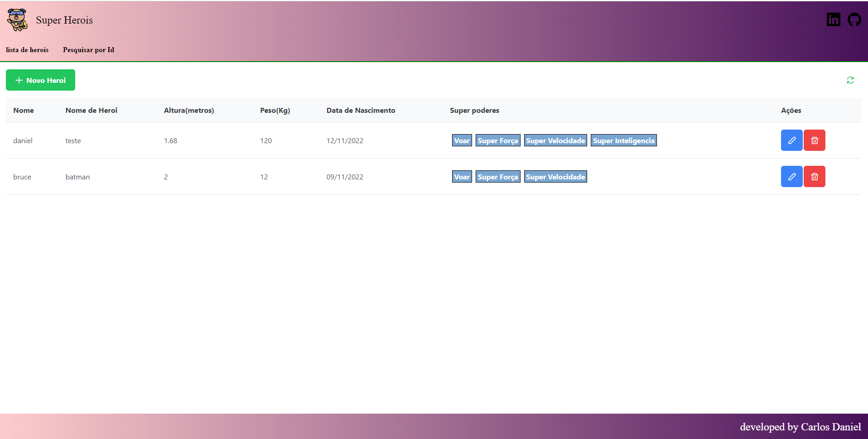The height and width of the screenshot is (439, 868).
Task: Edit the daniel hero row with the pencil icon
Action: coord(791,140)
